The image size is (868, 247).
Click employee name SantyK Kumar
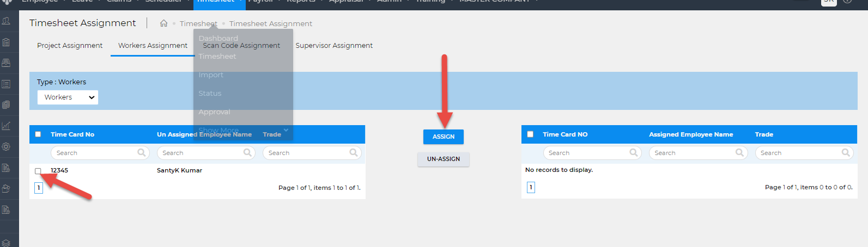pos(179,170)
